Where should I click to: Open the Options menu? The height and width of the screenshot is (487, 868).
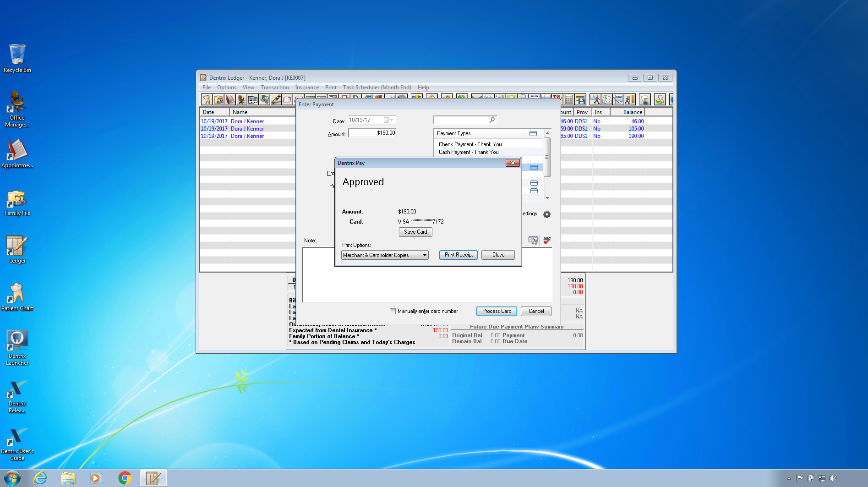(x=227, y=88)
